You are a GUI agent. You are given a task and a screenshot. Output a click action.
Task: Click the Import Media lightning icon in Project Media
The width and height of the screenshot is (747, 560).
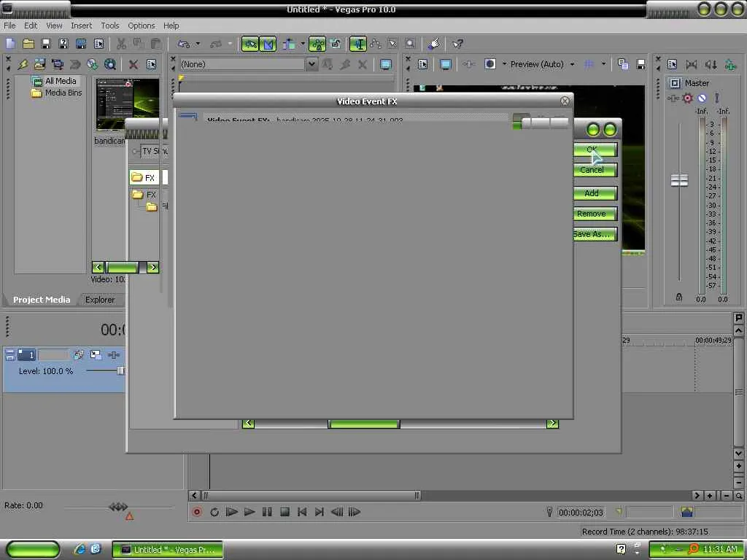click(x=23, y=64)
